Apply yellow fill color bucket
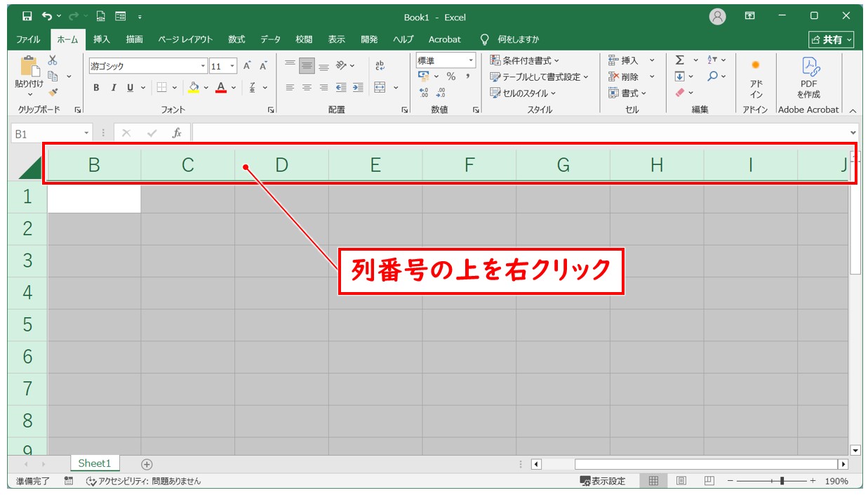Screen dimensions: 868x495 [194, 88]
